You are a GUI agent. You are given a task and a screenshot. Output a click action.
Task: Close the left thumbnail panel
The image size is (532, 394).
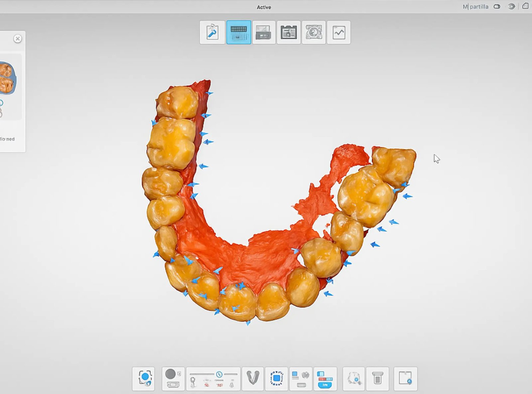(x=18, y=39)
